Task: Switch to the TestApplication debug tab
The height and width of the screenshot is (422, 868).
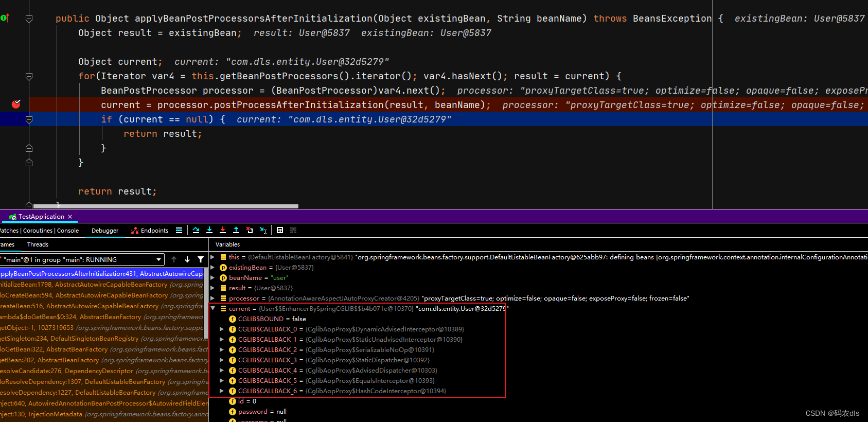Action: pyautogui.click(x=41, y=217)
